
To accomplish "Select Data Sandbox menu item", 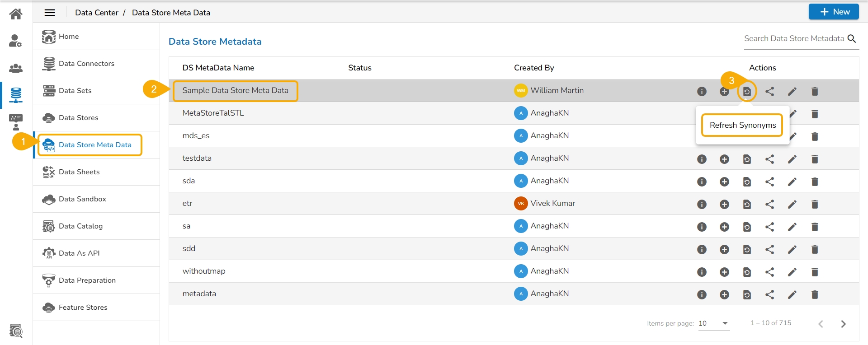I will 82,199.
